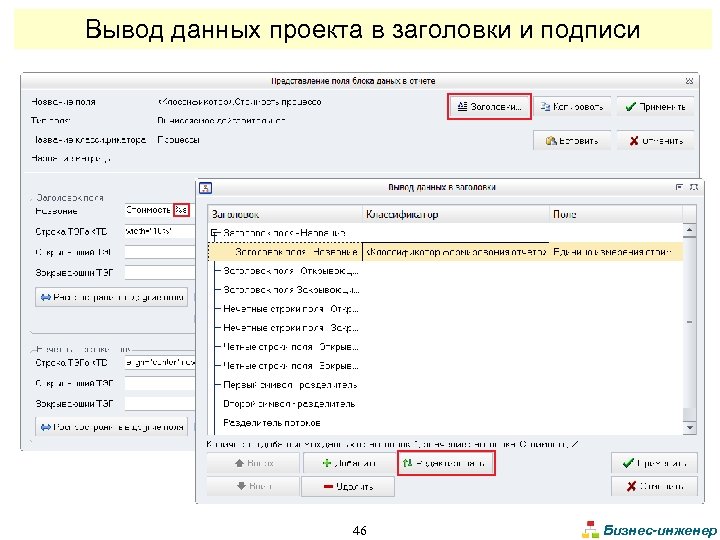Viewport: 720px width, 540px height.
Task: Click the Вверх move-up button
Action: click(253, 463)
